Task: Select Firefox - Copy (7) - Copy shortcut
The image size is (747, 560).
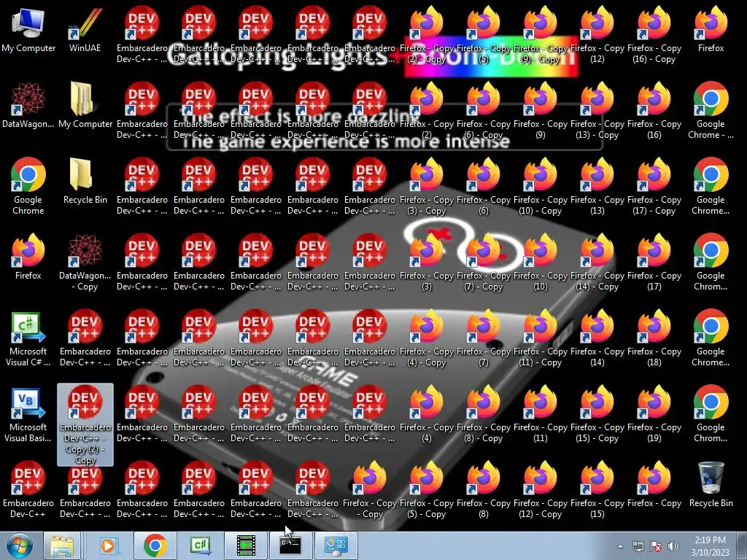Action: click(484, 262)
